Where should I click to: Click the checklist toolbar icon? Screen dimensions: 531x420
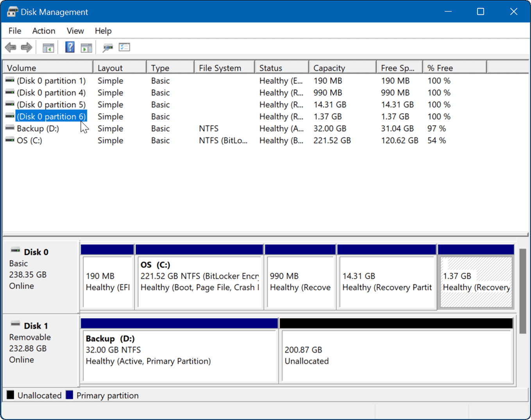click(125, 47)
